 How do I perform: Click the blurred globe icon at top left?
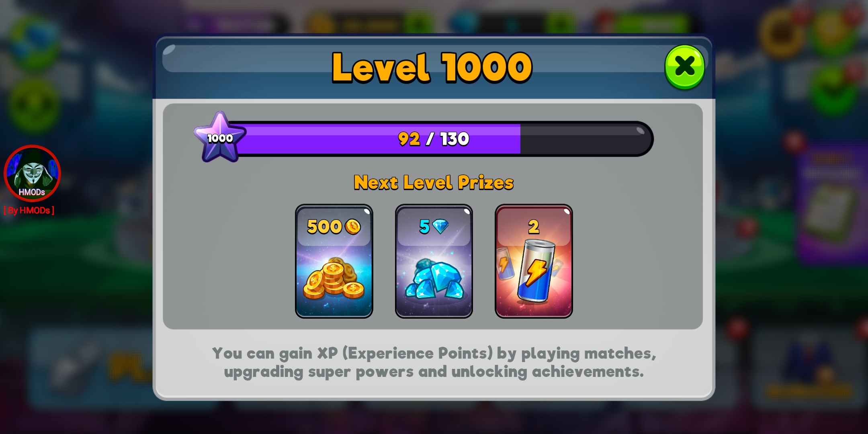[34, 42]
